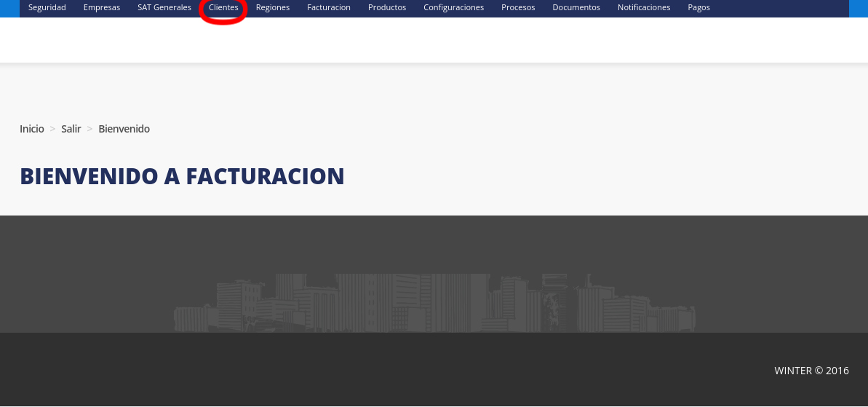Click the Winter © 2016 footer text

click(x=811, y=371)
